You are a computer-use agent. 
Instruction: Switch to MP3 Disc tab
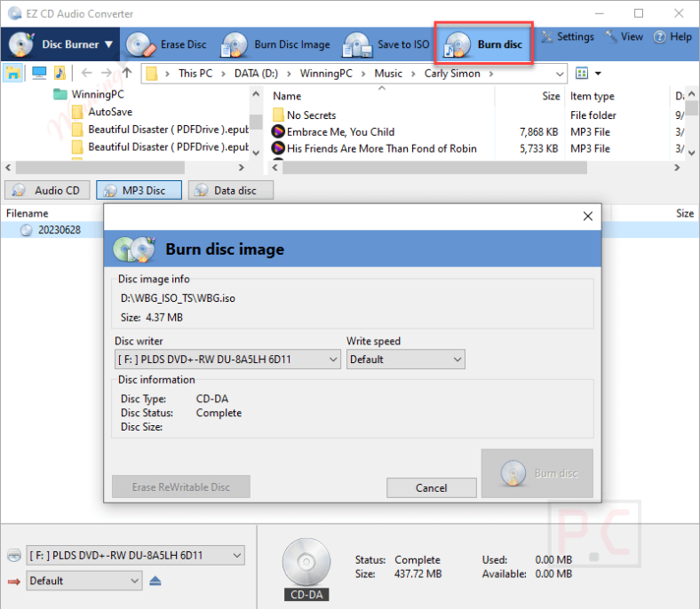tap(139, 190)
